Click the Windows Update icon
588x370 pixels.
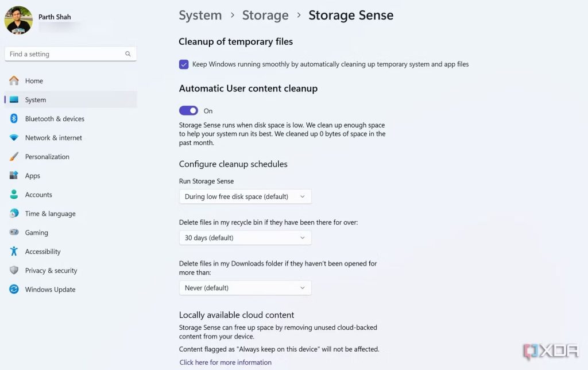pos(14,290)
